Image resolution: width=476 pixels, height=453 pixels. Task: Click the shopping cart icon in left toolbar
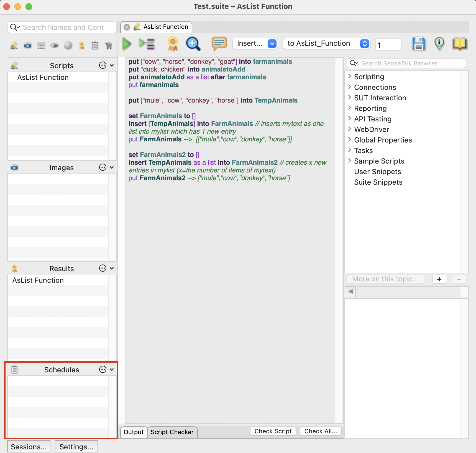[x=109, y=45]
